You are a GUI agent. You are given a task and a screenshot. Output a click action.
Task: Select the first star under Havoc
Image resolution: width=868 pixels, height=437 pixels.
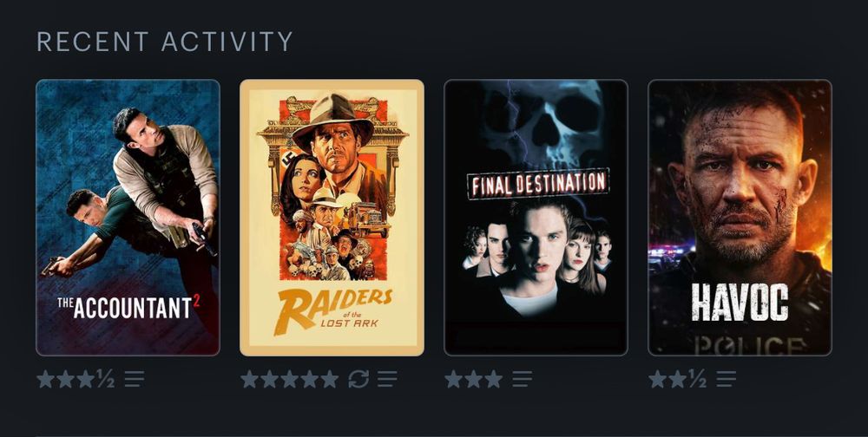click(658, 379)
